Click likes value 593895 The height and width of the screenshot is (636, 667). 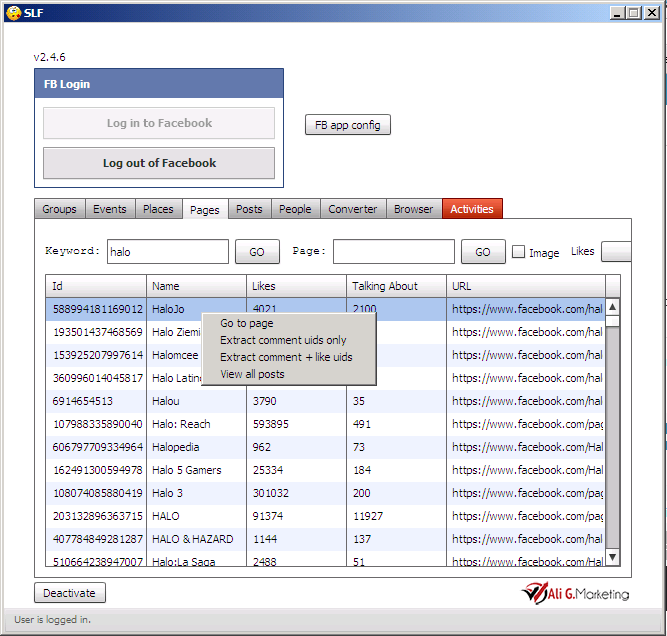tap(271, 424)
